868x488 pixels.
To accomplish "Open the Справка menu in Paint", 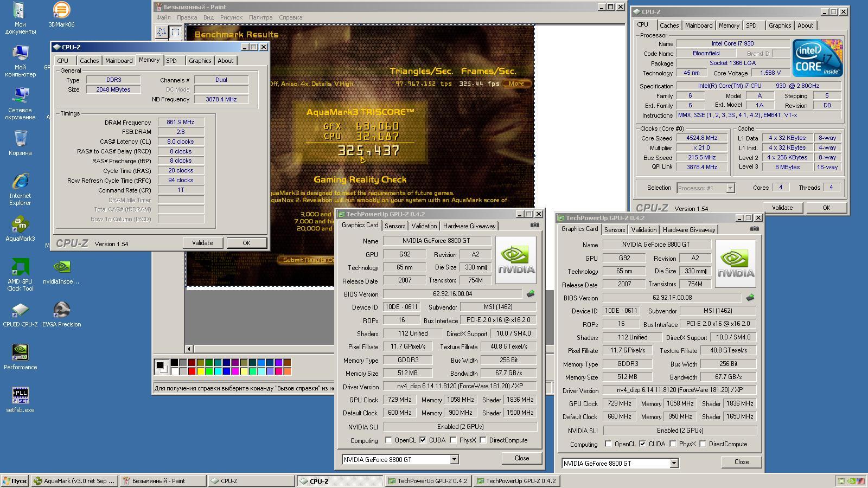I will (290, 17).
